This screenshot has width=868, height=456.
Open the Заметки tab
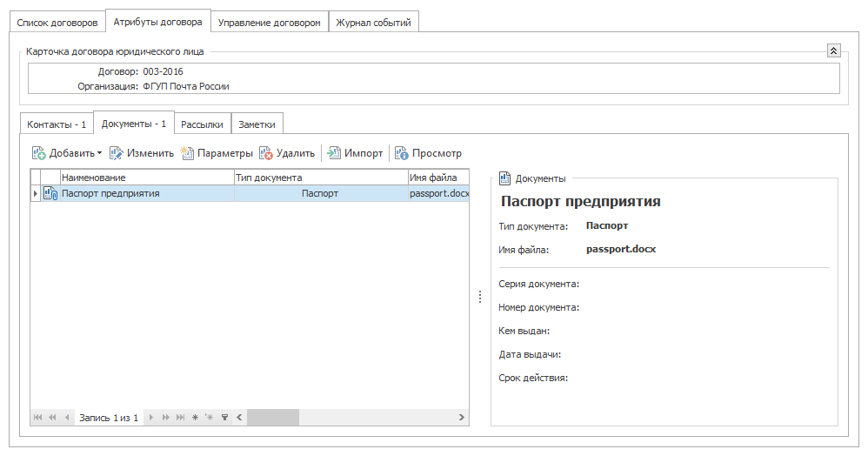pos(257,124)
